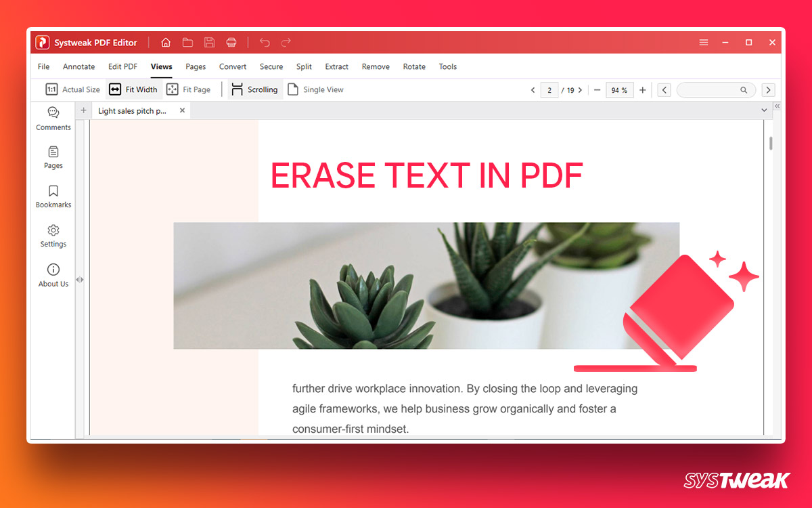Toggle Scrolling view mode off
The width and height of the screenshot is (812, 508).
click(254, 89)
